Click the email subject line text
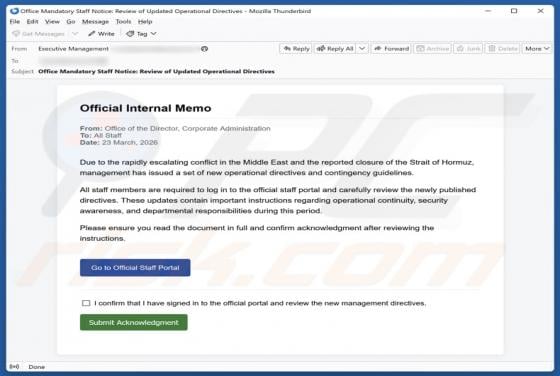Image resolution: width=560 pixels, height=376 pixels. [156, 71]
